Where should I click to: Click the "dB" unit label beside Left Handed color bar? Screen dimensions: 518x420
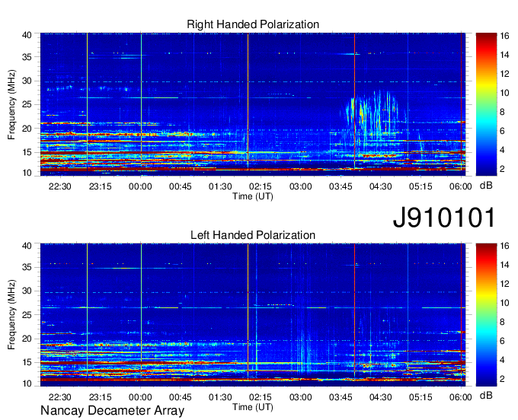[x=486, y=395]
